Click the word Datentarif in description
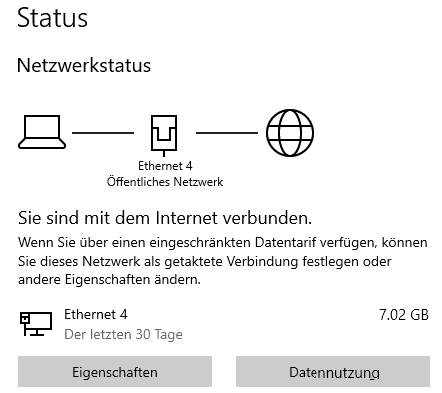 coord(285,242)
